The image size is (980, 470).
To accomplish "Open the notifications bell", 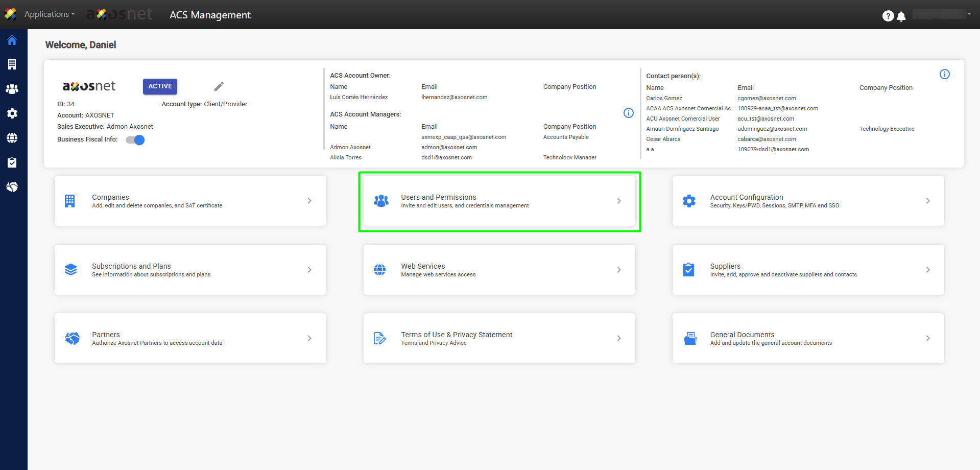I will 901,16.
